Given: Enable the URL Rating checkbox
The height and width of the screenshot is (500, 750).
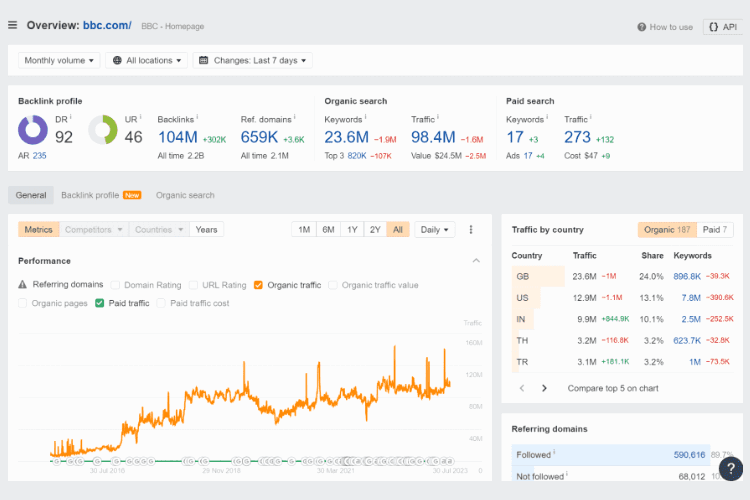Looking at the screenshot, I should coord(193,285).
